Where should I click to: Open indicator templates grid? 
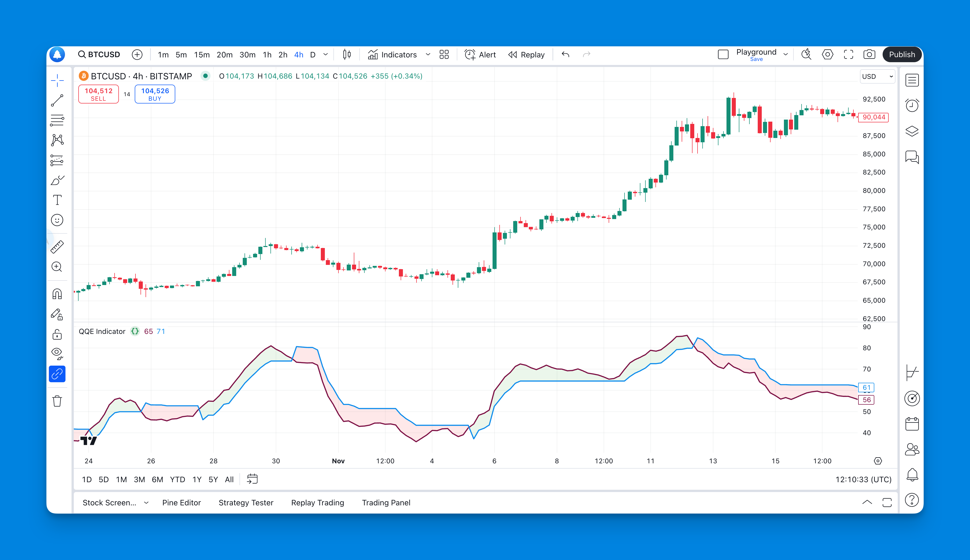point(444,55)
